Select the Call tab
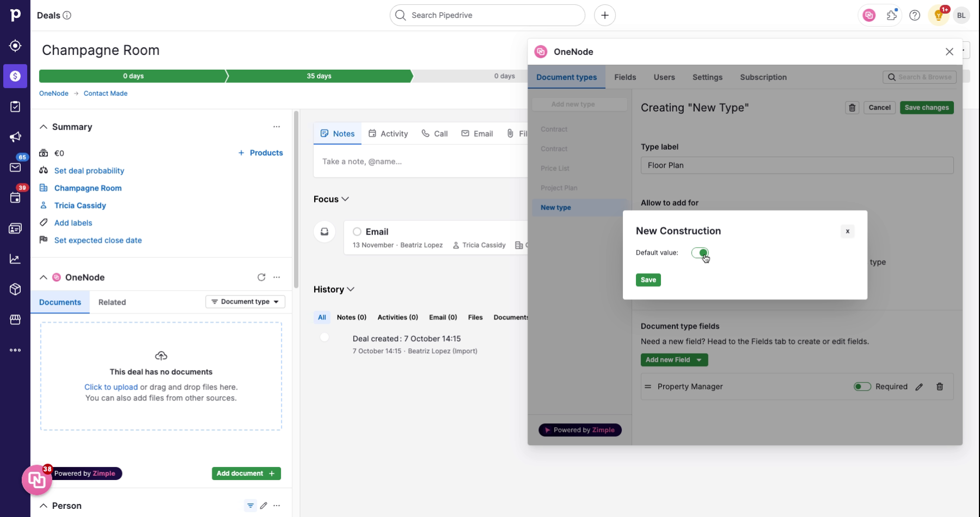 434,133
